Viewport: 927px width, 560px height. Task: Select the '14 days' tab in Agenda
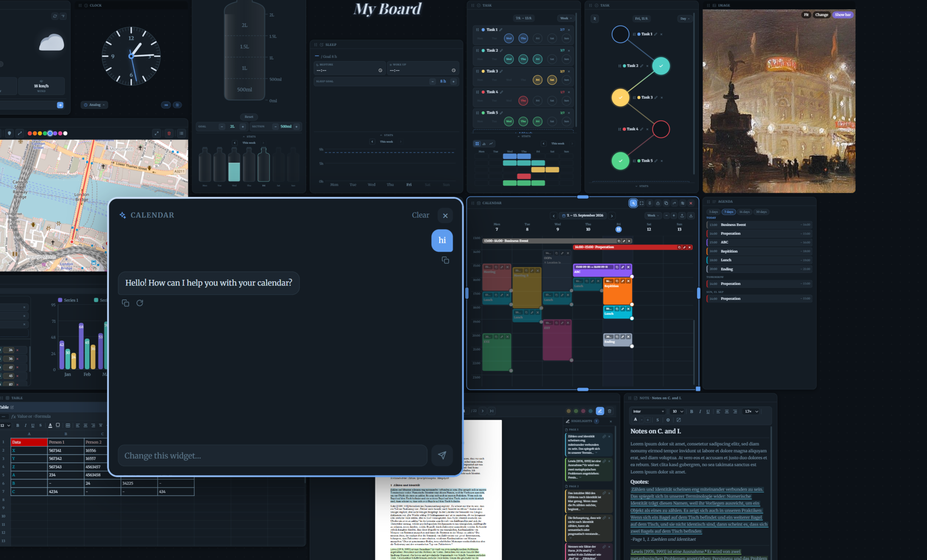point(744,212)
